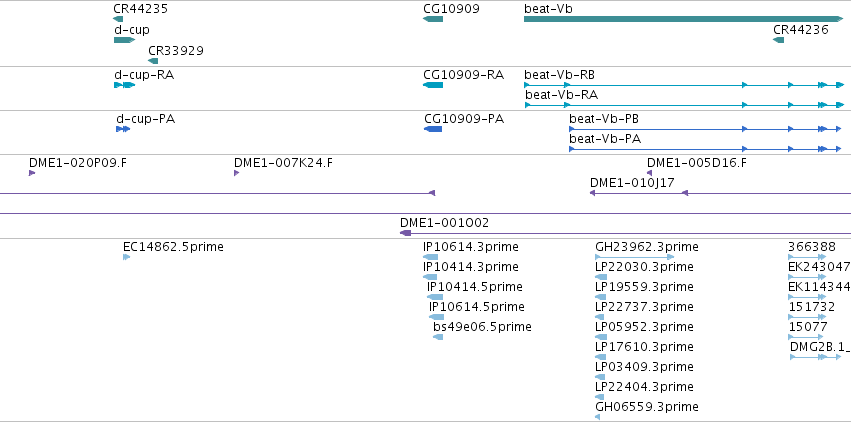Click the long beat-Vb gene bar

click(x=684, y=19)
